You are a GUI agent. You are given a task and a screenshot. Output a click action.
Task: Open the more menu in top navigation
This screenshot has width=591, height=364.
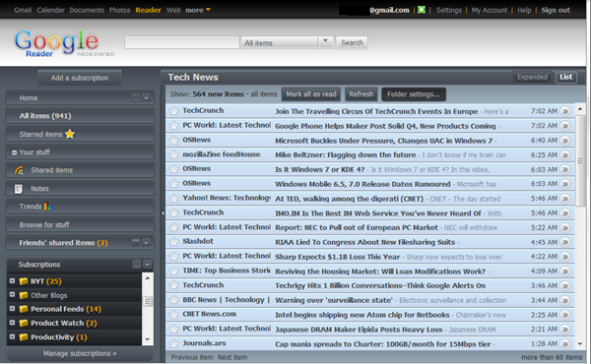point(198,10)
